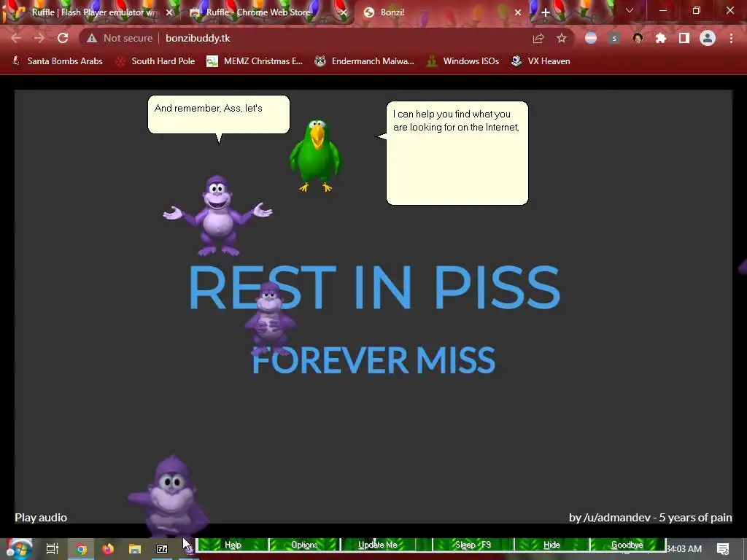Open Chrome's three-dot menu
Image resolution: width=747 pixels, height=560 pixels.
click(731, 38)
